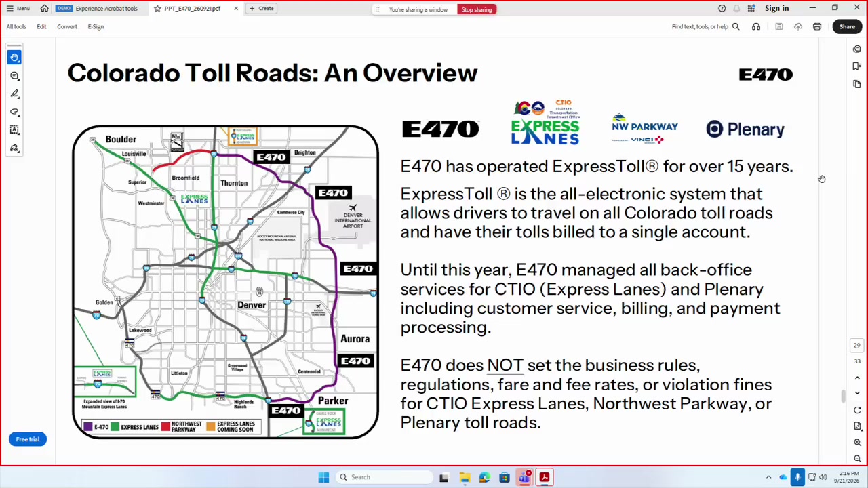This screenshot has width=868, height=488.
Task: Open the Home icon in tab bar
Action: pyautogui.click(x=44, y=8)
